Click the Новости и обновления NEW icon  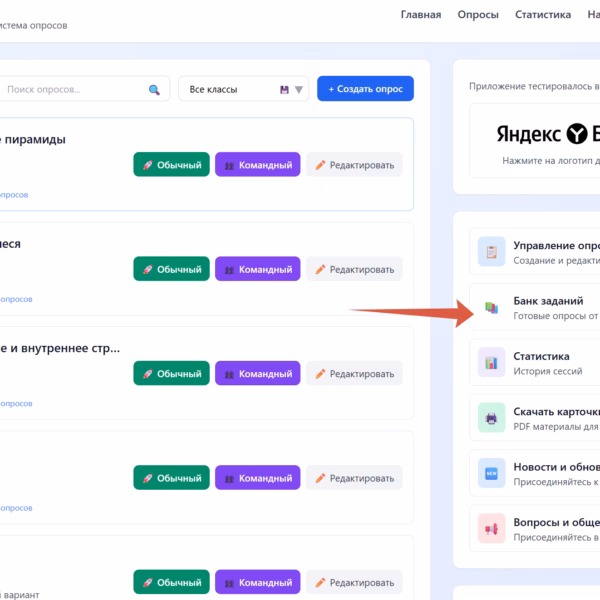492,473
